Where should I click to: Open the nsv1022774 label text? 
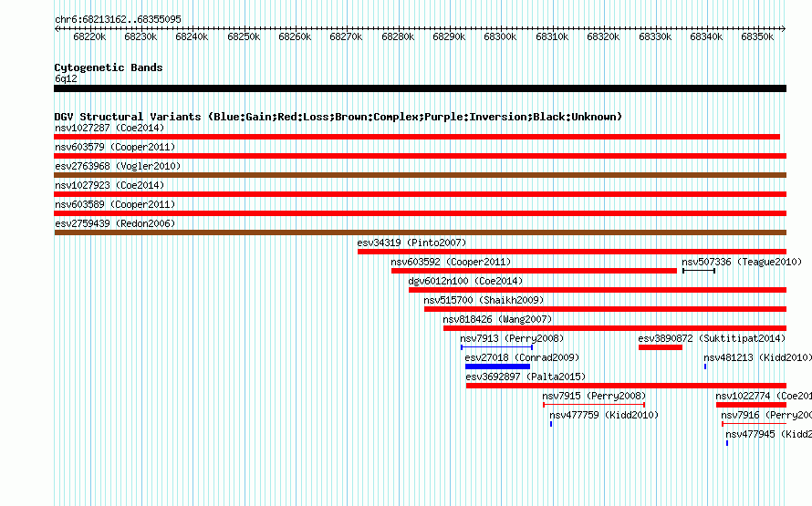tap(764, 396)
